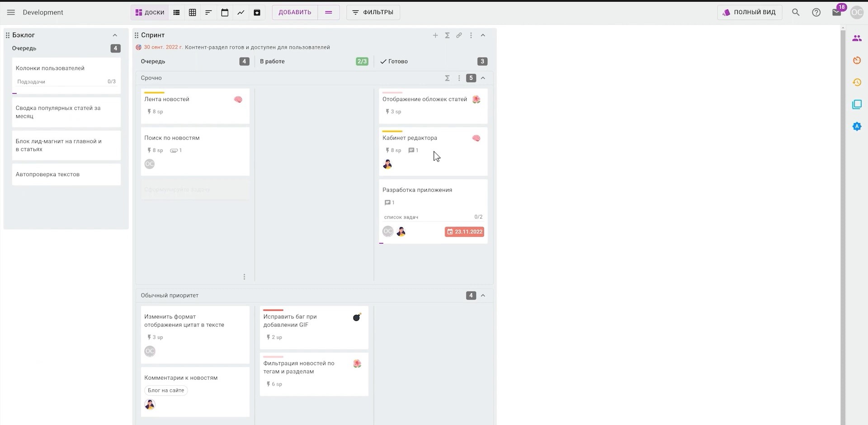The image size is (868, 425).
Task: Add a new item to the Спринт board
Action: point(435,35)
